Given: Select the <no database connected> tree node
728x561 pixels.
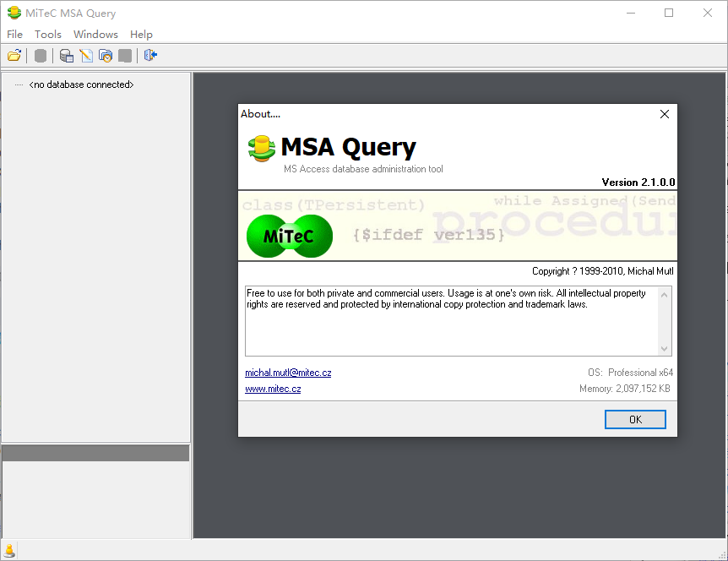Looking at the screenshot, I should tap(82, 84).
